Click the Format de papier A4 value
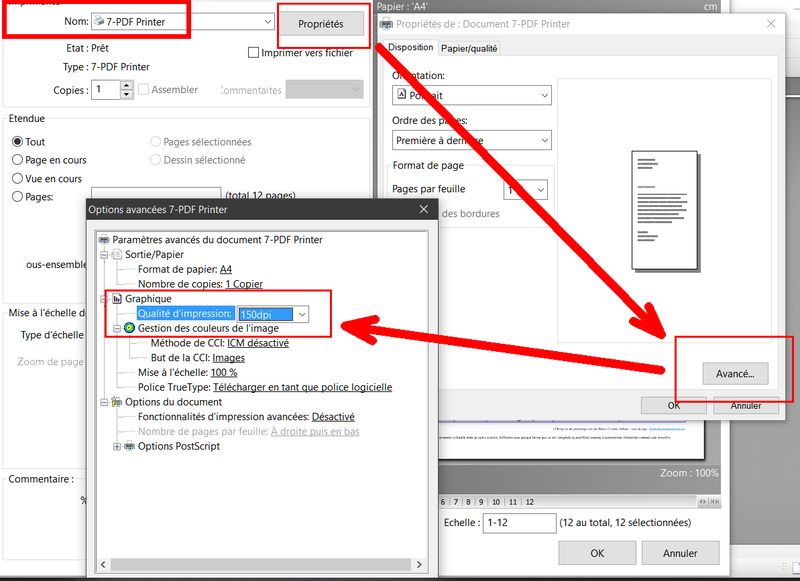Image resolution: width=800 pixels, height=581 pixels. [226, 269]
